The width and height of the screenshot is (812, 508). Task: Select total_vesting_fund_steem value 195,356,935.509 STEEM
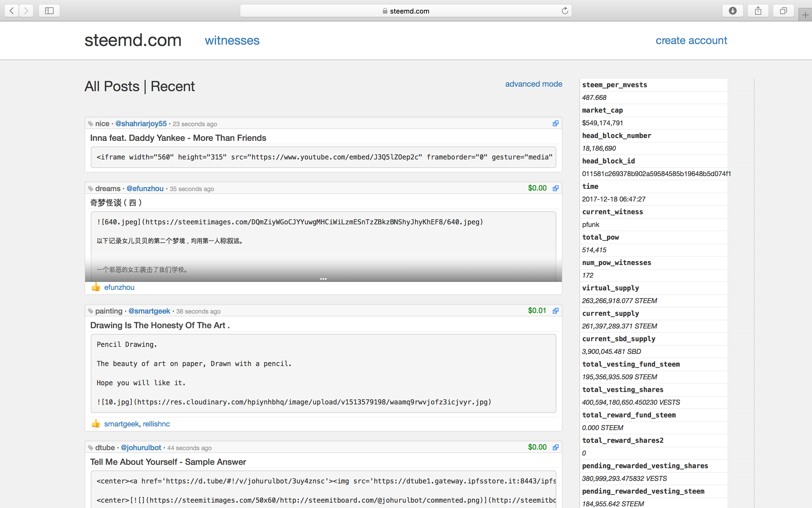[619, 377]
